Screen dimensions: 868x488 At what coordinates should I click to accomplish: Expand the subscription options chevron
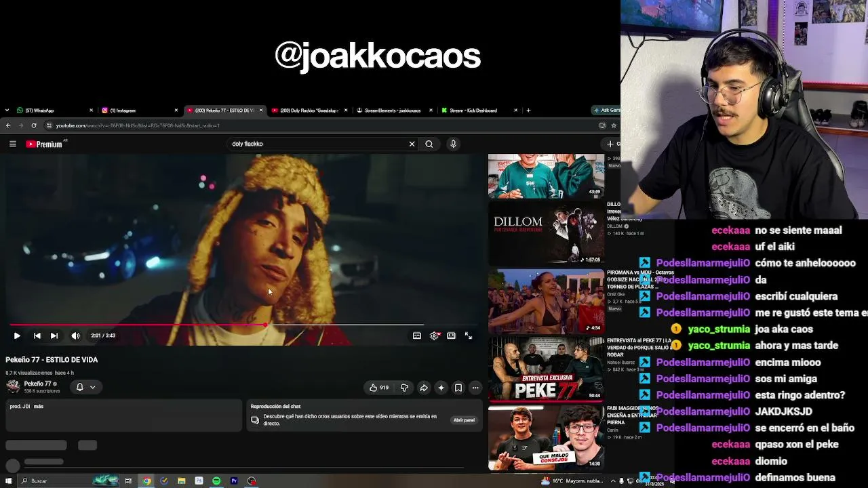point(93,387)
